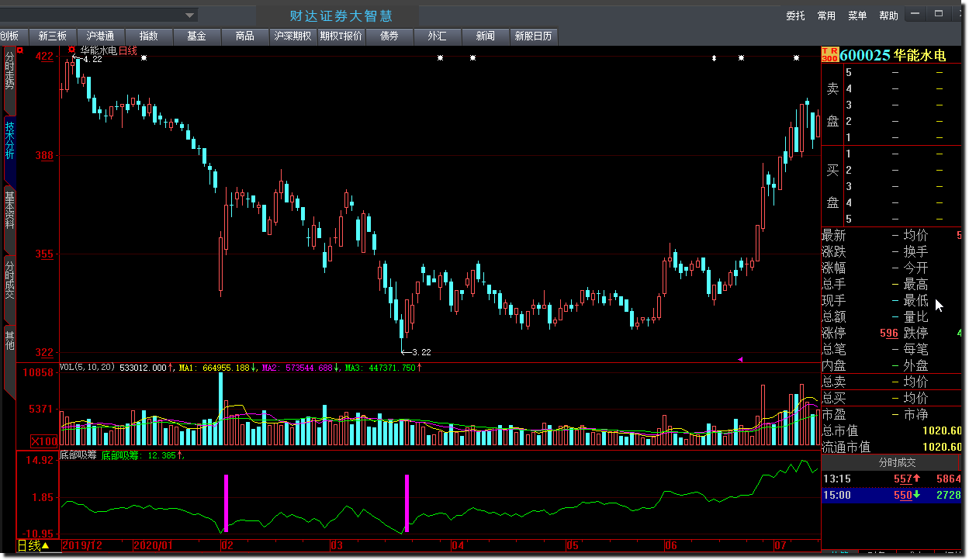Click the 流通市值 value 1020.60
This screenshot has width=969, height=560.
(x=942, y=448)
